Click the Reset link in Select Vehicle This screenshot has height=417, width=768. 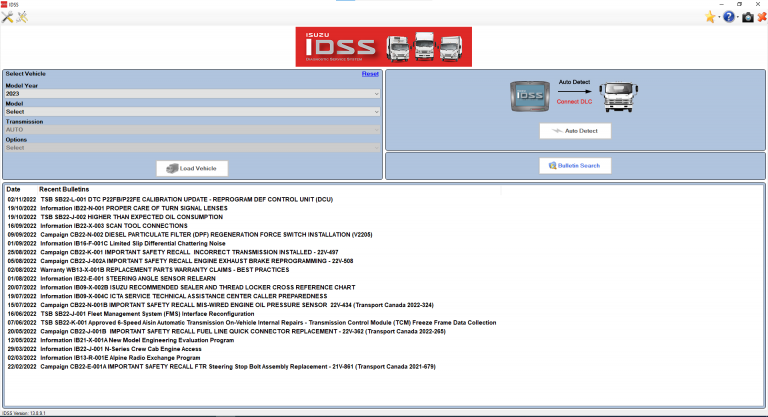point(370,74)
